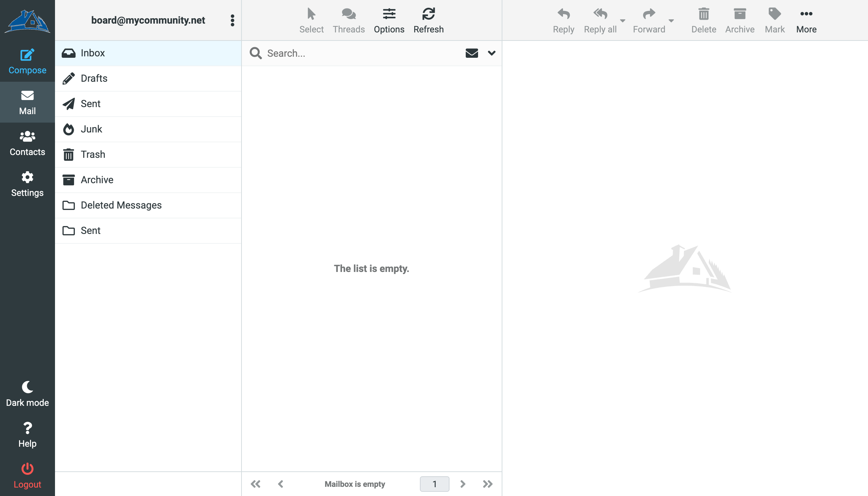This screenshot has height=496, width=868.
Task: Archive the current message
Action: click(740, 20)
